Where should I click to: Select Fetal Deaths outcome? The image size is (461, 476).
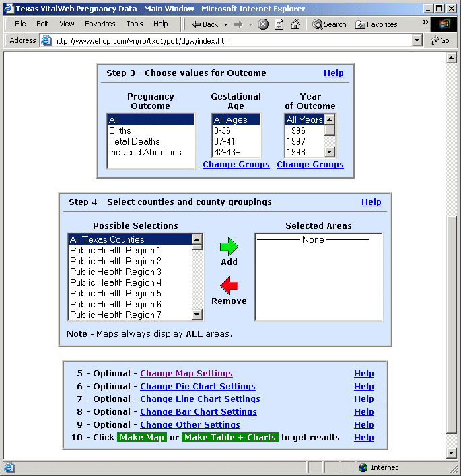(151, 141)
